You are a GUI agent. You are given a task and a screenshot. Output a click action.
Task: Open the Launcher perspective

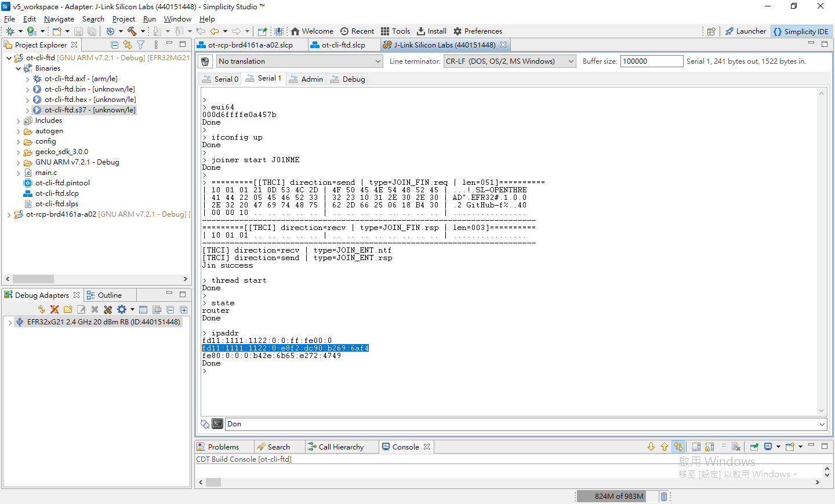pos(746,31)
